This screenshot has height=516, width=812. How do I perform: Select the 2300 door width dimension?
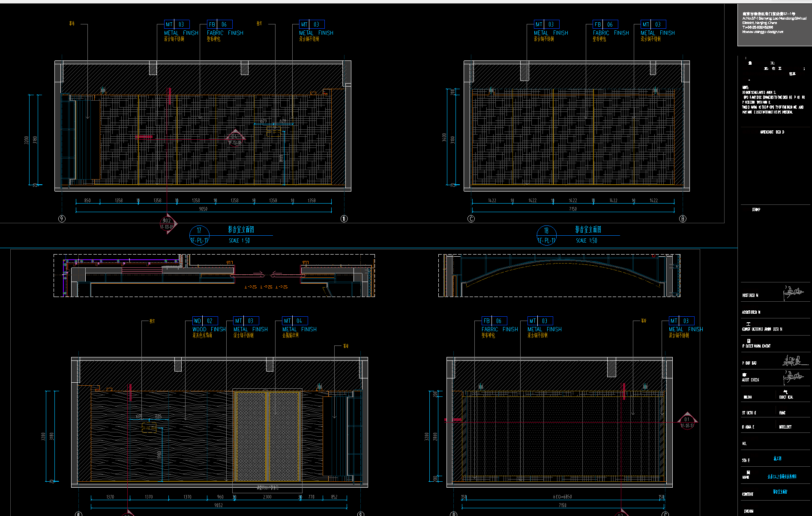267,497
